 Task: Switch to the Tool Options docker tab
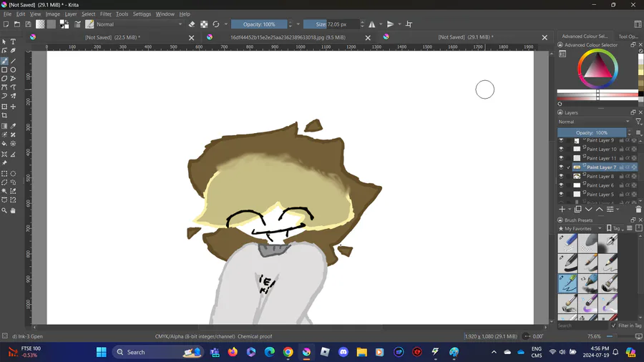(x=628, y=36)
